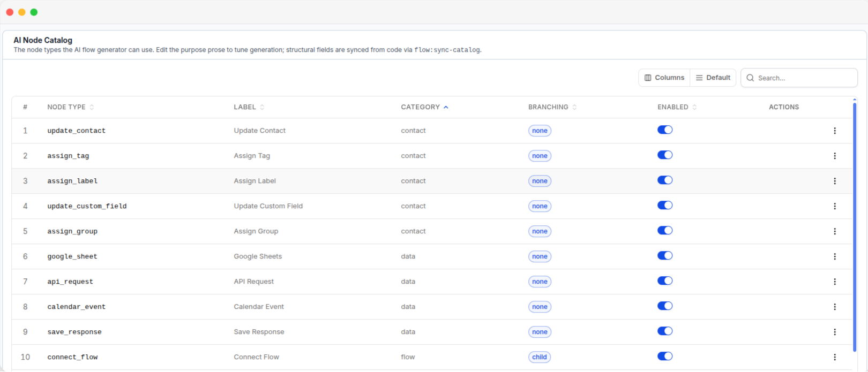Select 'update_contact' node type cell
Image resolution: width=868 pixels, height=372 pixels.
(x=76, y=131)
